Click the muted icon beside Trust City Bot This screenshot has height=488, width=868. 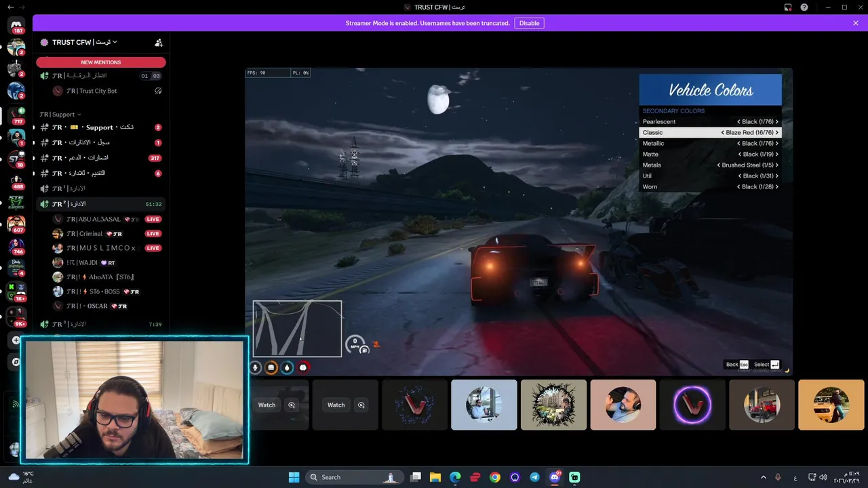pyautogui.click(x=158, y=91)
